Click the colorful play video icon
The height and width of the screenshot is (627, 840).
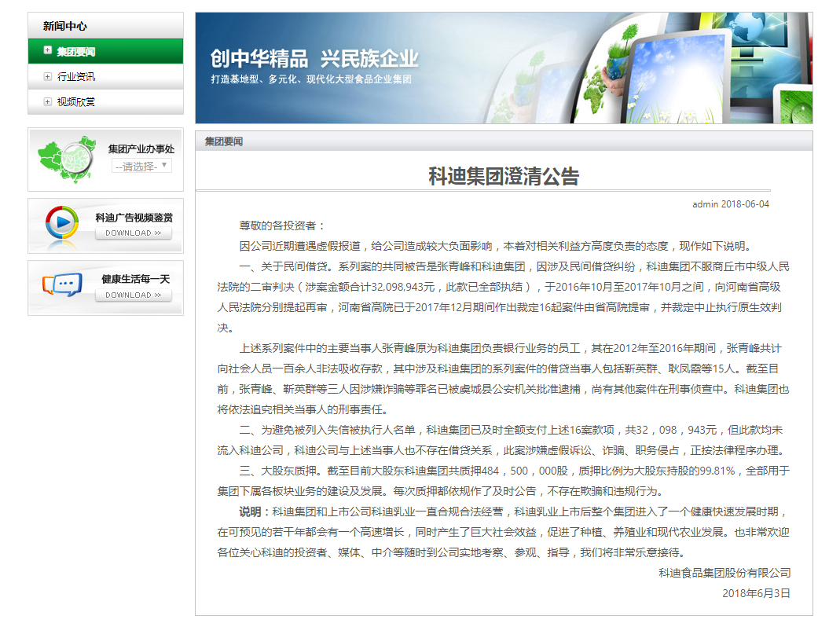tap(62, 222)
